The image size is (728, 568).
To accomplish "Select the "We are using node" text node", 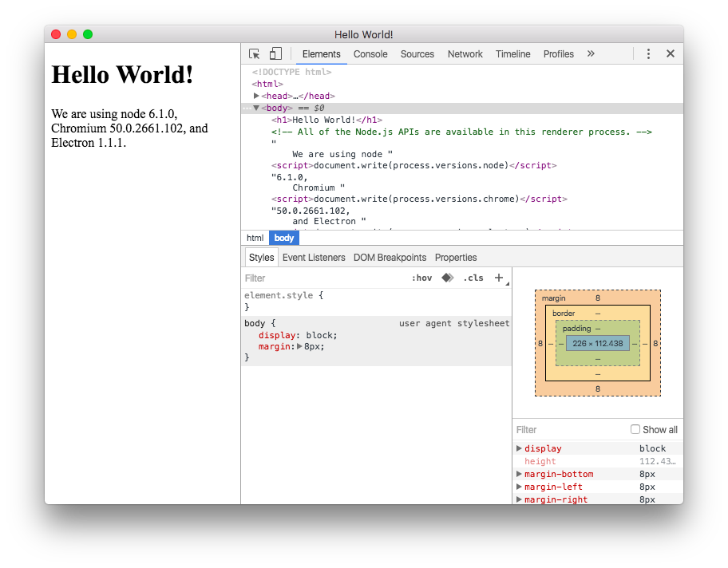I will pyautogui.click(x=342, y=154).
